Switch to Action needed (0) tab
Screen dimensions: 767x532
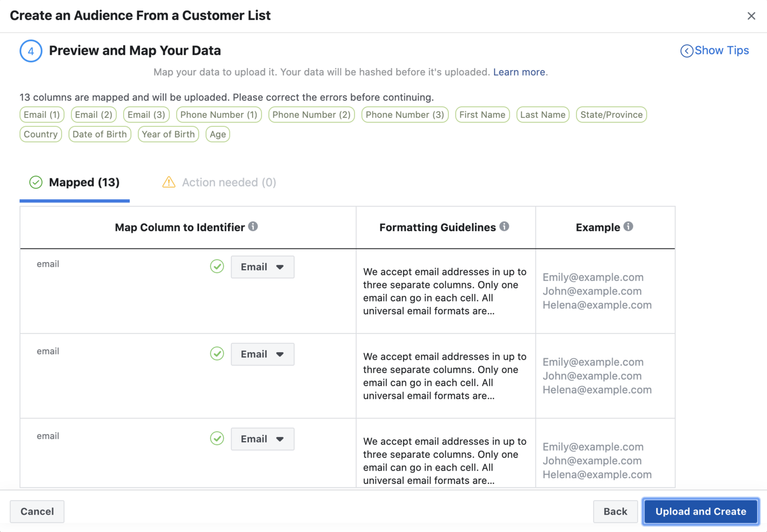pos(219,182)
